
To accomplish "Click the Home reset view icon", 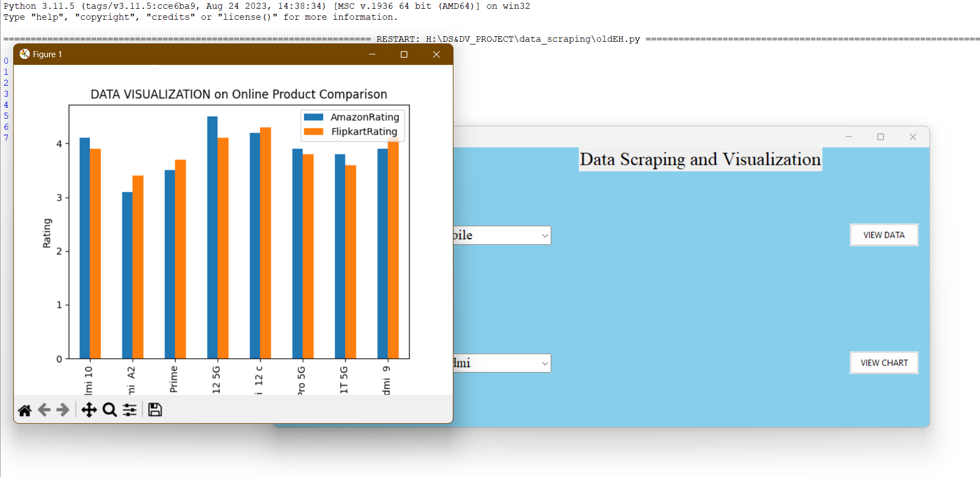I will [x=25, y=410].
